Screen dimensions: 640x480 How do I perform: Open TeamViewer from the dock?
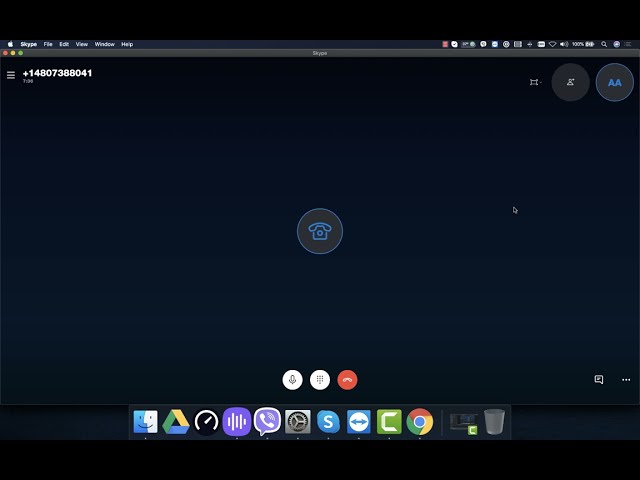(359, 422)
